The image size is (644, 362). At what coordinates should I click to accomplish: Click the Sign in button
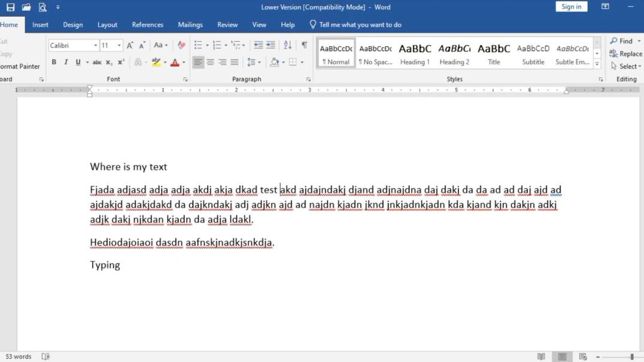click(x=571, y=6)
